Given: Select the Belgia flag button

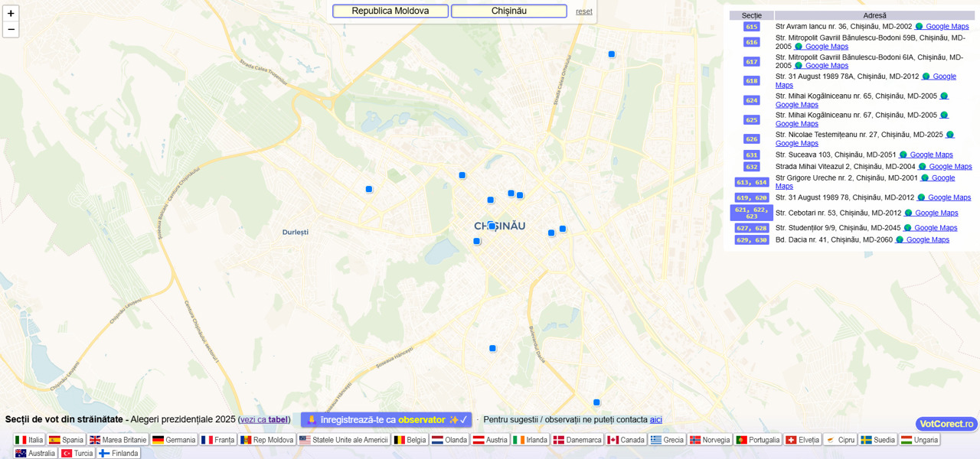Looking at the screenshot, I should coord(410,440).
